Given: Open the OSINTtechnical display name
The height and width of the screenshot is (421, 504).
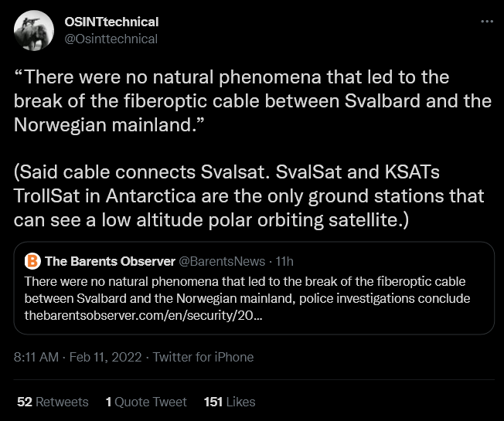Looking at the screenshot, I should [x=111, y=22].
